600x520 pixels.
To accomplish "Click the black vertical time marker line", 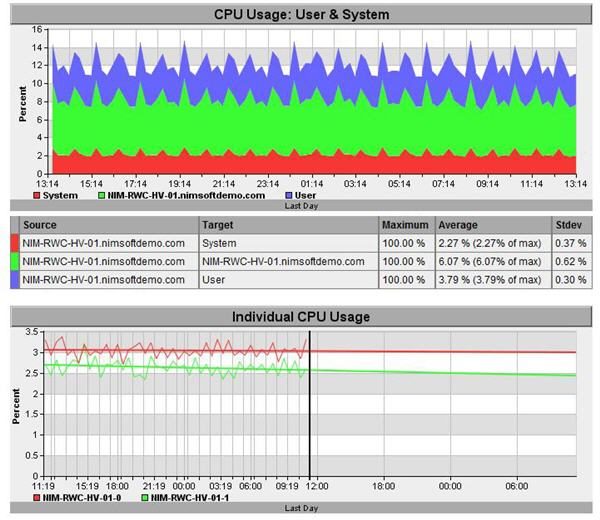I will [x=310, y=404].
